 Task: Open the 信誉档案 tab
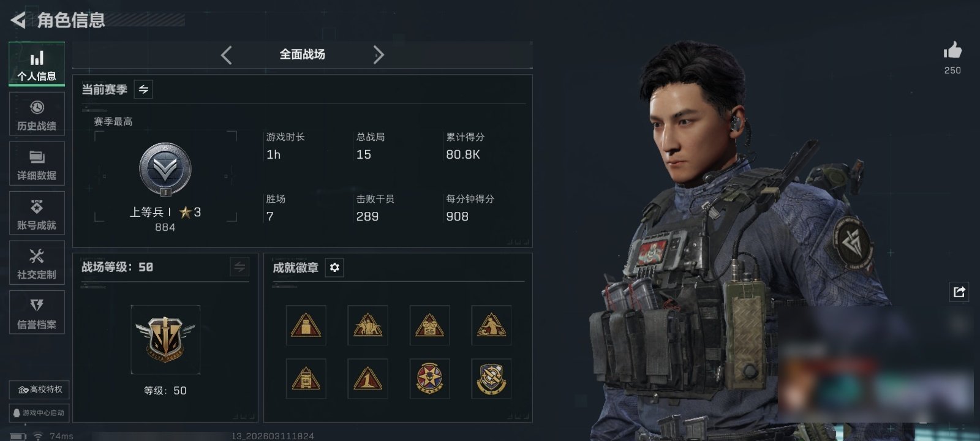pyautogui.click(x=37, y=312)
